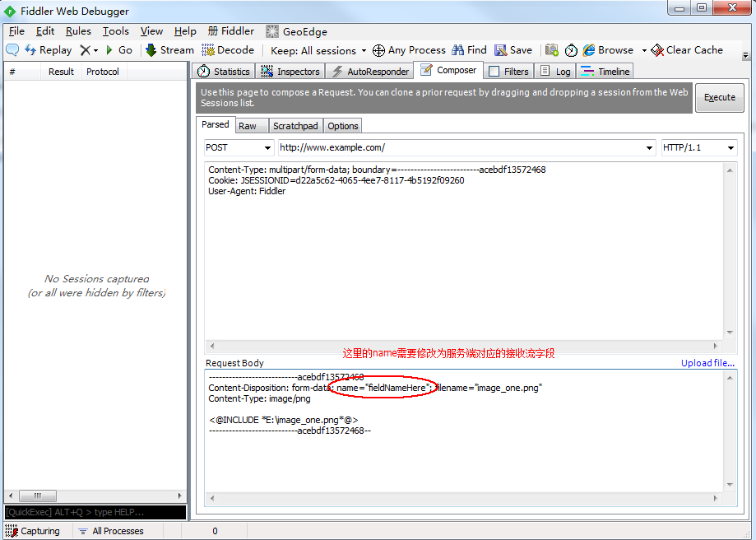Viewport: 756px width, 540px height.
Task: Open the File menu
Action: click(x=16, y=31)
